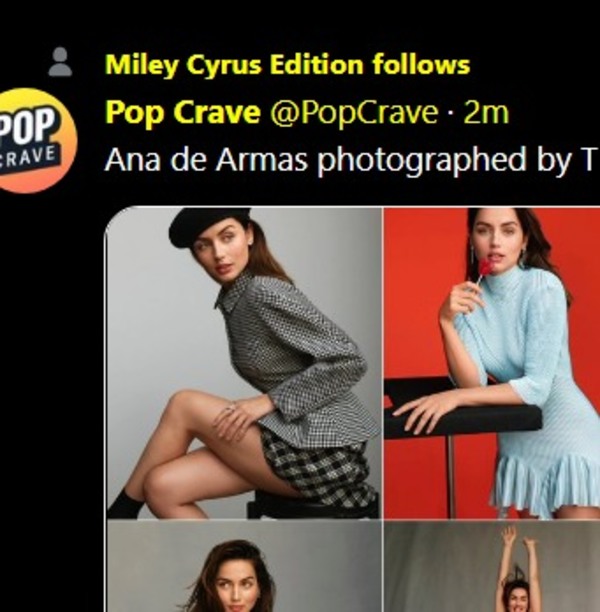Click the word "follows" in the header line
The image size is (600, 612).
(421, 66)
